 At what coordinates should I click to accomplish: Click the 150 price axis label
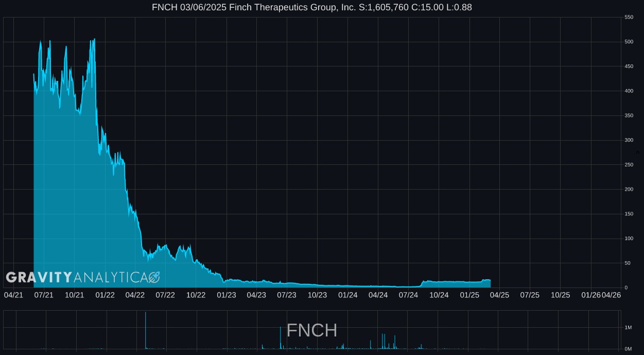click(x=629, y=214)
